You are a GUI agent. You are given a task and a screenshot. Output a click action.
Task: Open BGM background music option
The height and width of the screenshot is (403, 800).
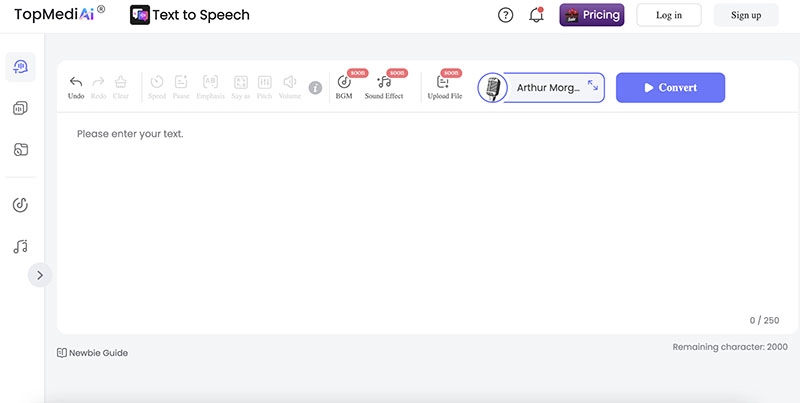(344, 83)
